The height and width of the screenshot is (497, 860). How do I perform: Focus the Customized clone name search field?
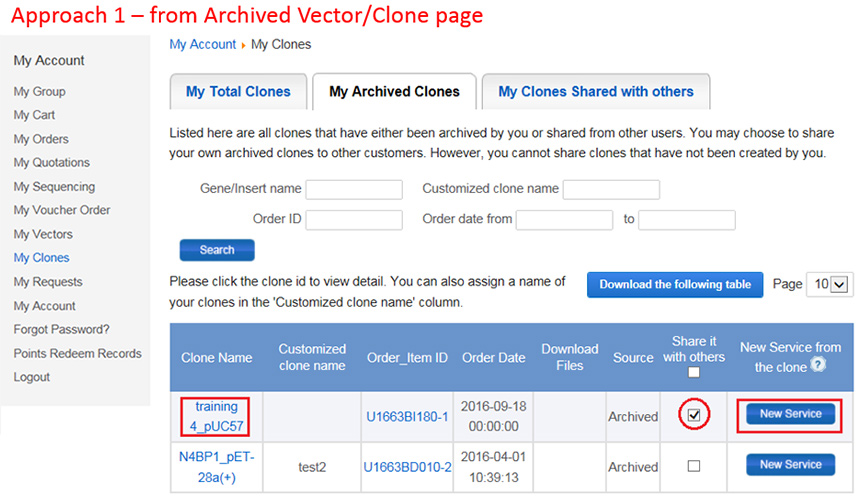611,190
